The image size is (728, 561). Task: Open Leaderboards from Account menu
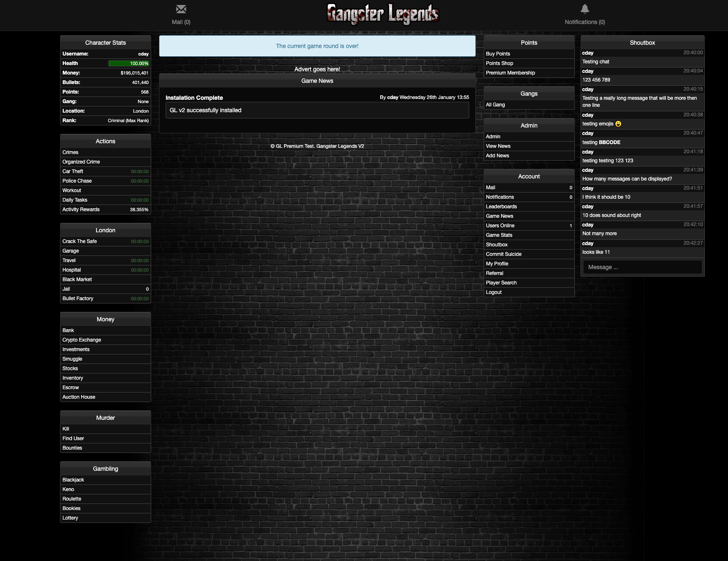coord(501,207)
